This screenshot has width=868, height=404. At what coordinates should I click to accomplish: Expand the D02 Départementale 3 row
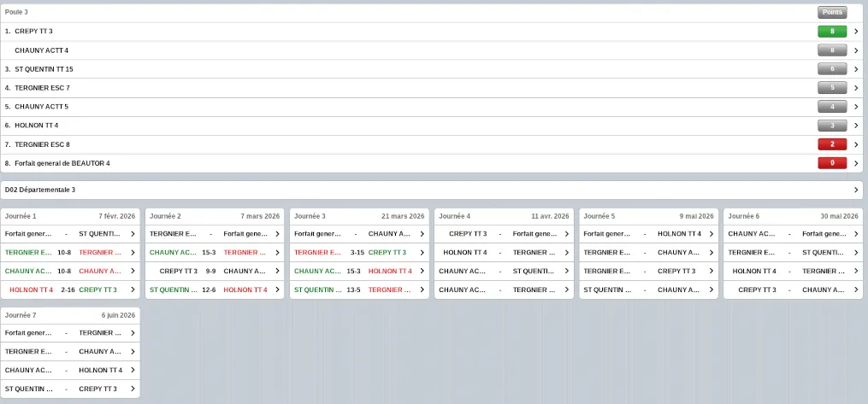coord(856,190)
